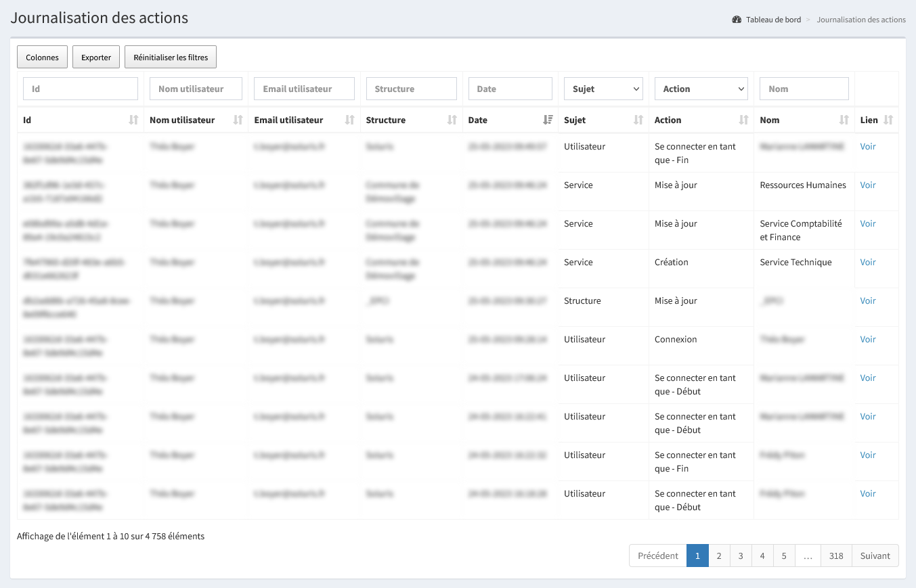Click the dashboard gauge icon in breadcrumb

click(x=737, y=20)
